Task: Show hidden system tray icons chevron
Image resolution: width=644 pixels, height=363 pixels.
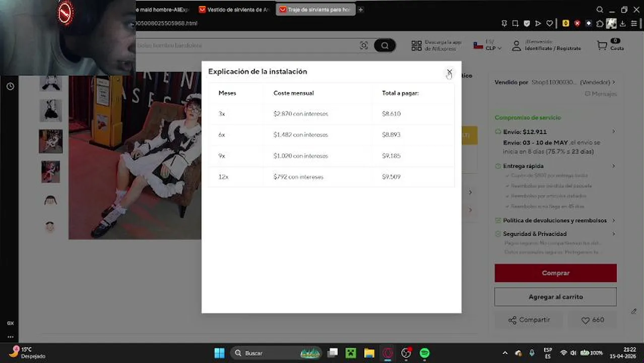Action: (505, 353)
